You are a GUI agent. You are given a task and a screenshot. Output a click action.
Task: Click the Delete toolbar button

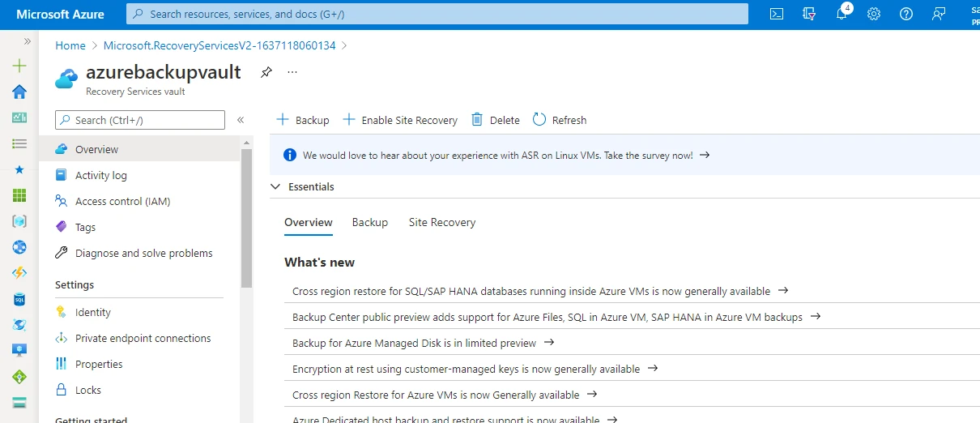(x=496, y=120)
